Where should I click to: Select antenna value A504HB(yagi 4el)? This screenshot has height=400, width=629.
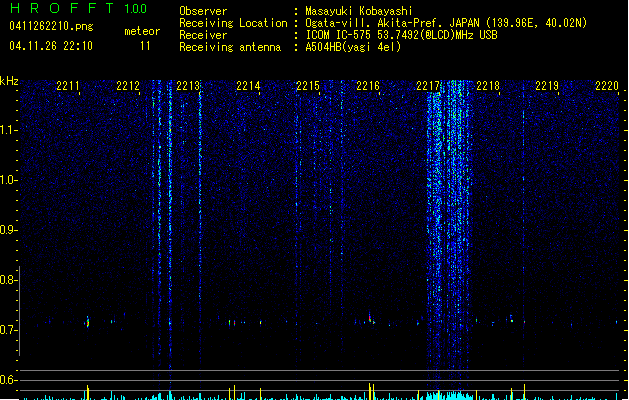coord(353,47)
